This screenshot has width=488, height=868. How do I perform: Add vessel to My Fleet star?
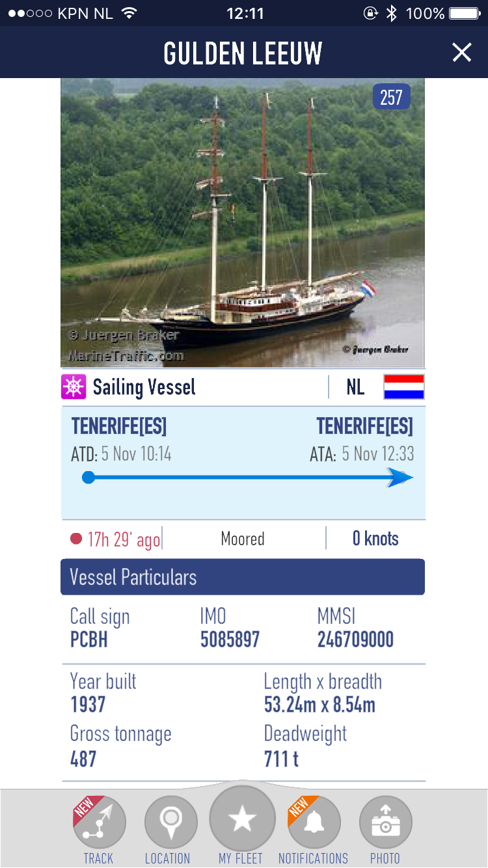[x=242, y=819]
